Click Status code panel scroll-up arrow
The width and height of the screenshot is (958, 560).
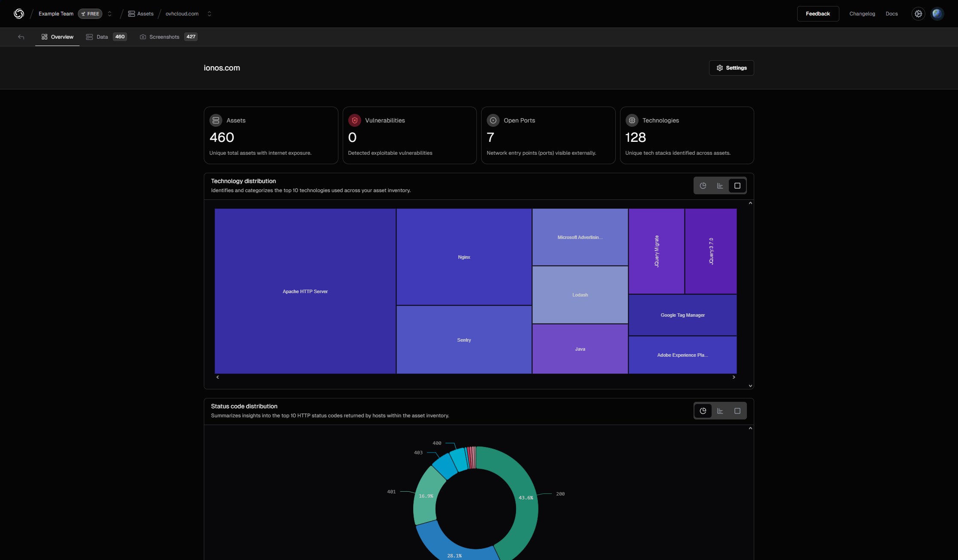[x=750, y=428]
